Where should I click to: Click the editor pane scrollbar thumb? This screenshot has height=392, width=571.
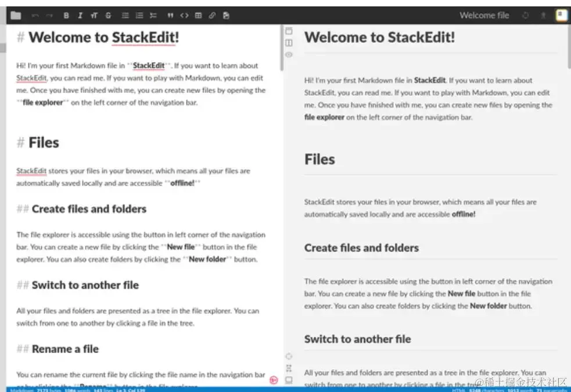tap(282, 48)
